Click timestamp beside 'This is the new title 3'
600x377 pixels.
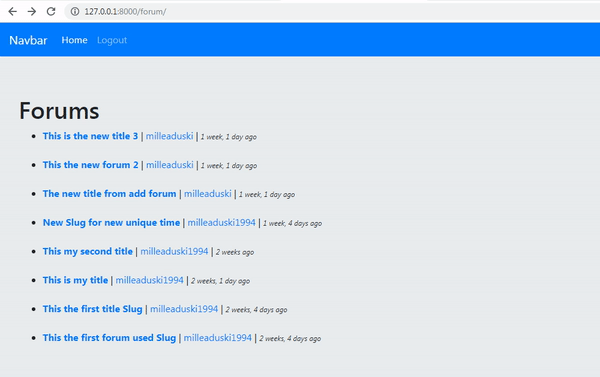(229, 137)
